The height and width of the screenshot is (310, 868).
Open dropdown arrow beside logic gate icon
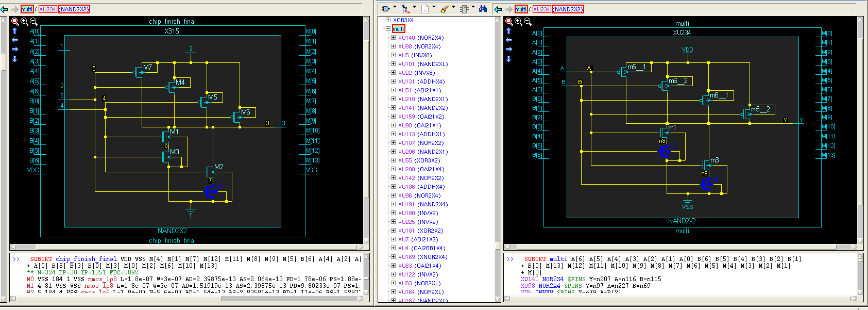pyautogui.click(x=395, y=7)
